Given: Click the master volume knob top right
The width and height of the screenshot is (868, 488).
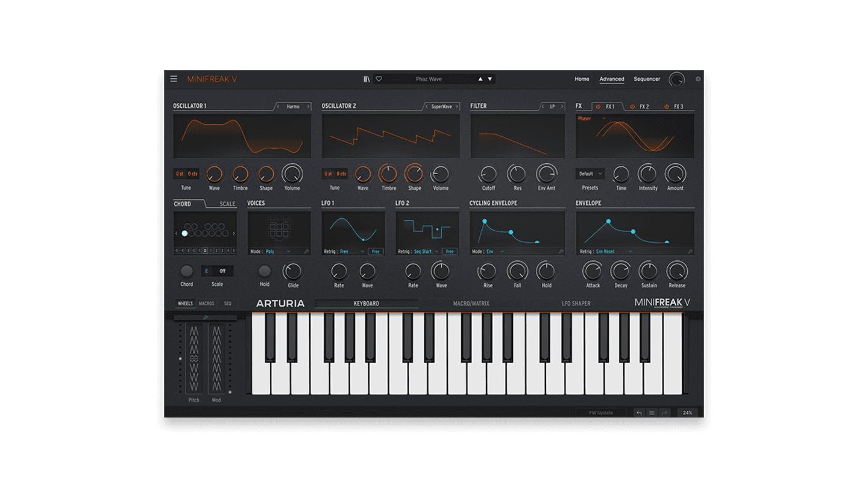Looking at the screenshot, I should [677, 79].
